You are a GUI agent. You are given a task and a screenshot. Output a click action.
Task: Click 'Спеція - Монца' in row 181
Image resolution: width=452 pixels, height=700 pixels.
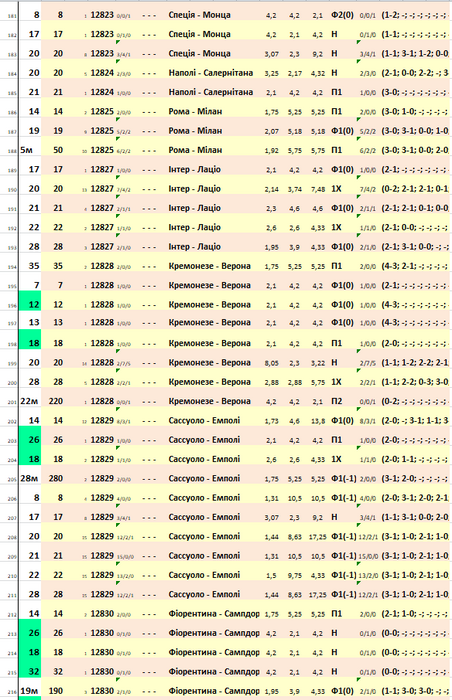tap(200, 15)
